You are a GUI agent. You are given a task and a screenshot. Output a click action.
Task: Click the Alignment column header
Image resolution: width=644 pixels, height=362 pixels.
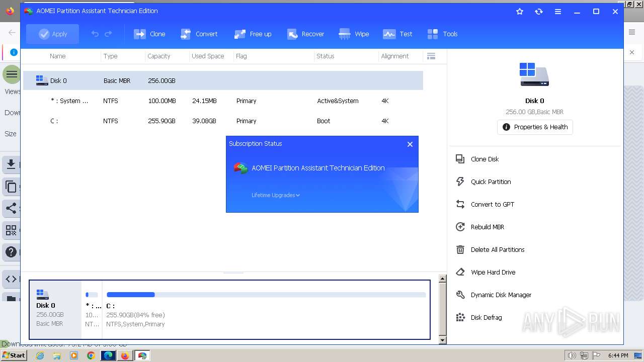[x=395, y=56]
